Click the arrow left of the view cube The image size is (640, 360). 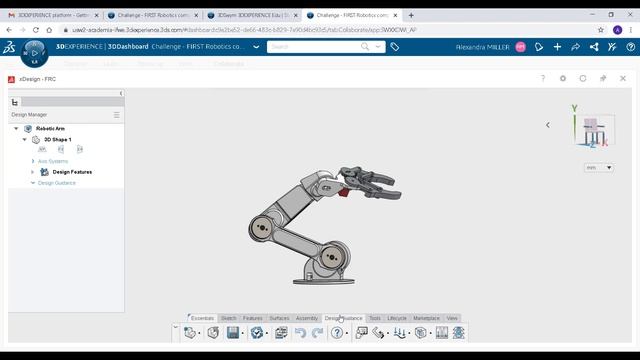[x=548, y=125]
